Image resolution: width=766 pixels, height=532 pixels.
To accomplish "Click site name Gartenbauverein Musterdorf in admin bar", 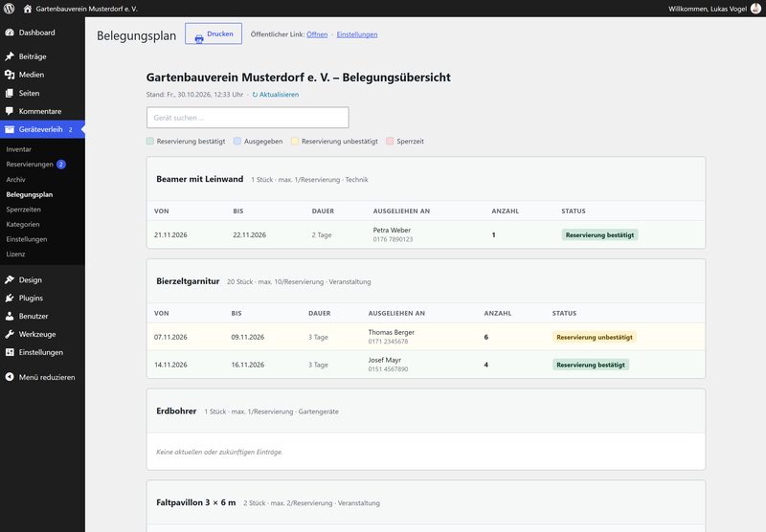I will [x=86, y=9].
